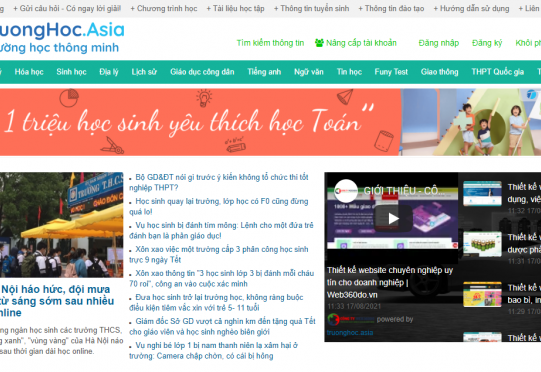The width and height of the screenshot is (541, 372).
Task: Open article học sinh bị đánh tím mông
Action: pyautogui.click(x=221, y=230)
